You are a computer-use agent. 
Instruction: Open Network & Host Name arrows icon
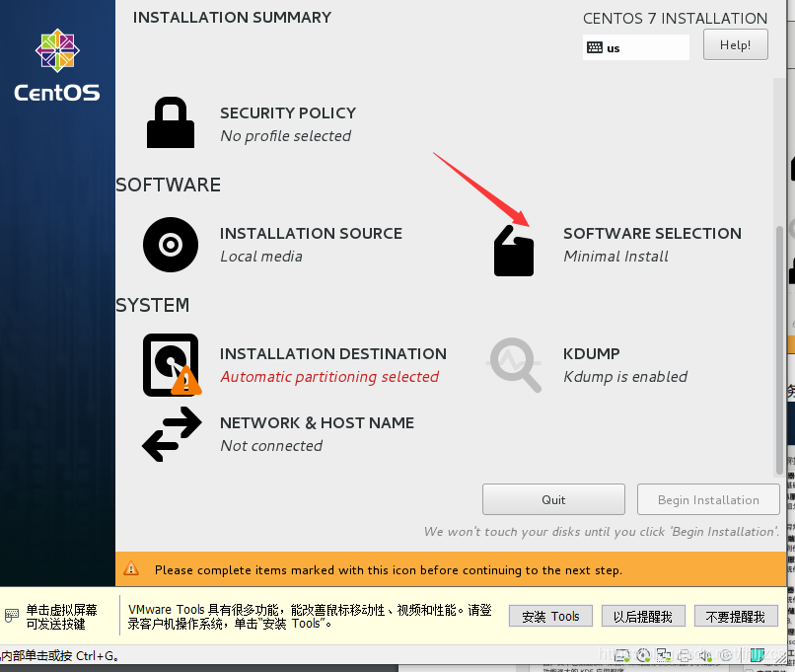(x=172, y=434)
